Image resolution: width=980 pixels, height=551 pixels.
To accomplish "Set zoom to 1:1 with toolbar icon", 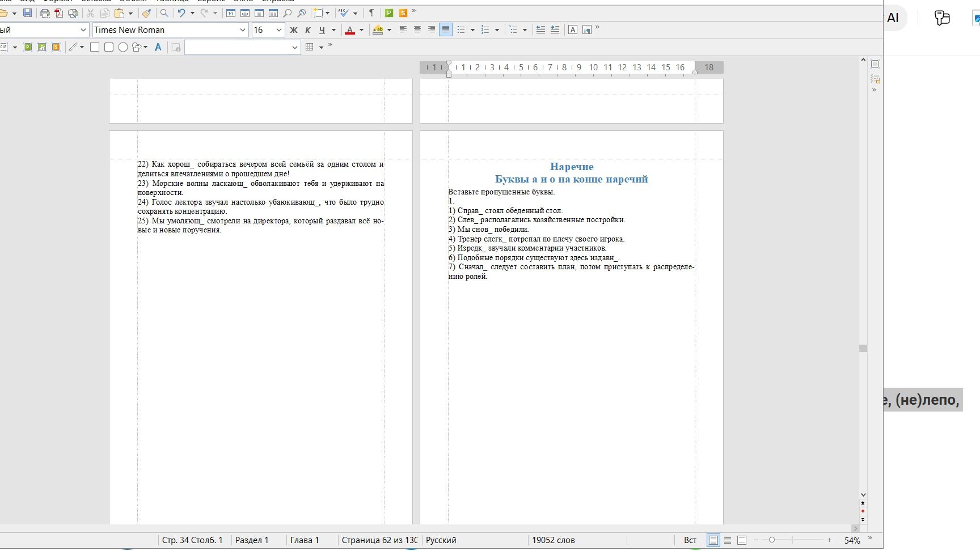I will pyautogui.click(x=231, y=13).
